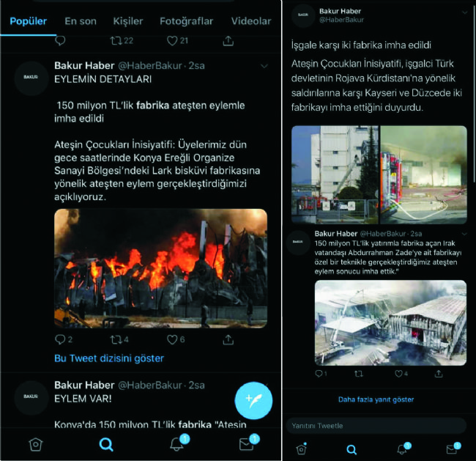This screenshot has height=461, width=476.
Task: Expand chevron on Abdurrahman Zade reply tweet
Action: point(464,234)
